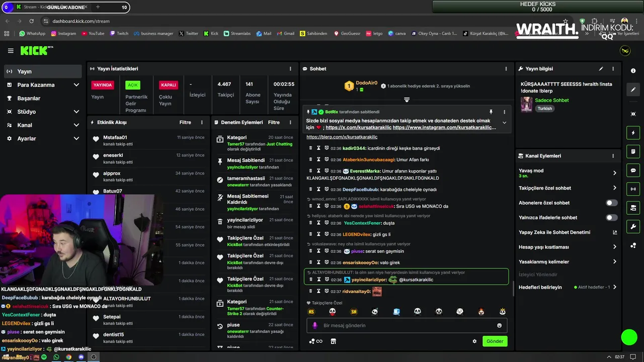Send message with Gönder button
This screenshot has height=362, width=644.
coord(495,341)
